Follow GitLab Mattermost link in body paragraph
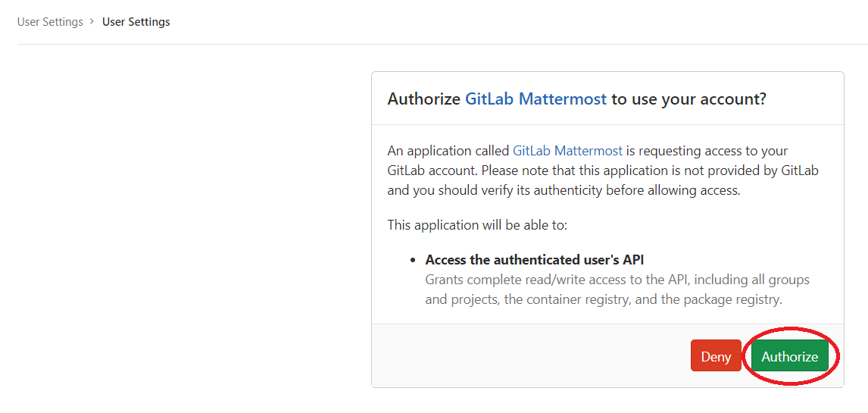 pos(567,151)
